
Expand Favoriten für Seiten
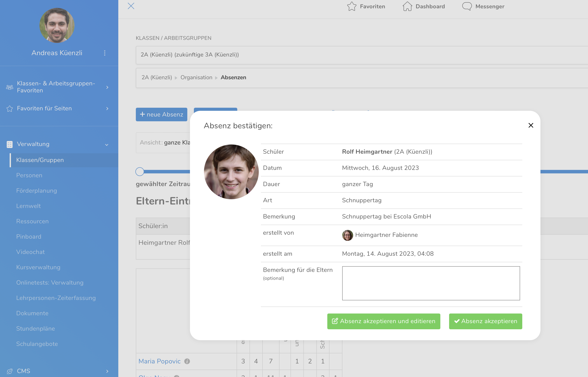(x=59, y=108)
